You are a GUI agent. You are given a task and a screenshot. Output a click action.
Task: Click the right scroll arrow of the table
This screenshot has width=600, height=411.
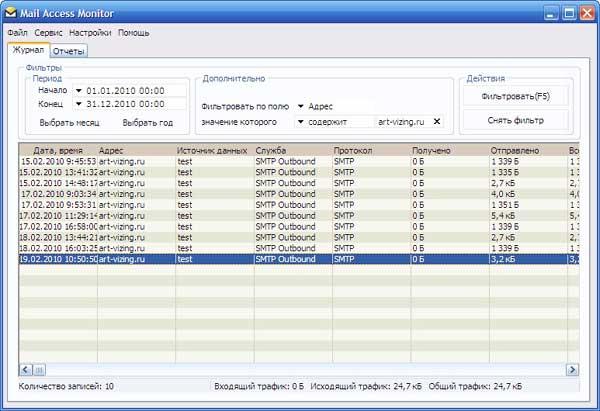(x=572, y=370)
